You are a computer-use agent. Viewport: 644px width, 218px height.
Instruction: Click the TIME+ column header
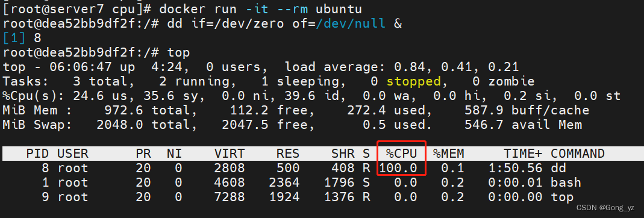pyautogui.click(x=524, y=154)
